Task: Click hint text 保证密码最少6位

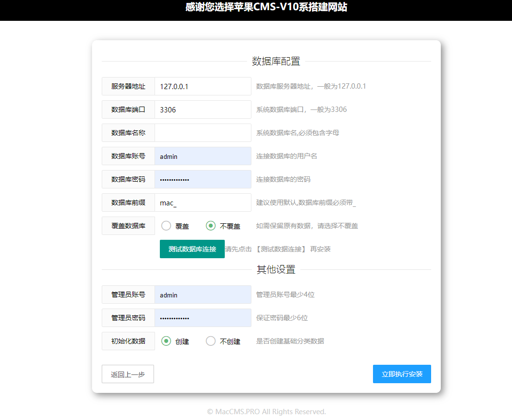Action: 282,318
